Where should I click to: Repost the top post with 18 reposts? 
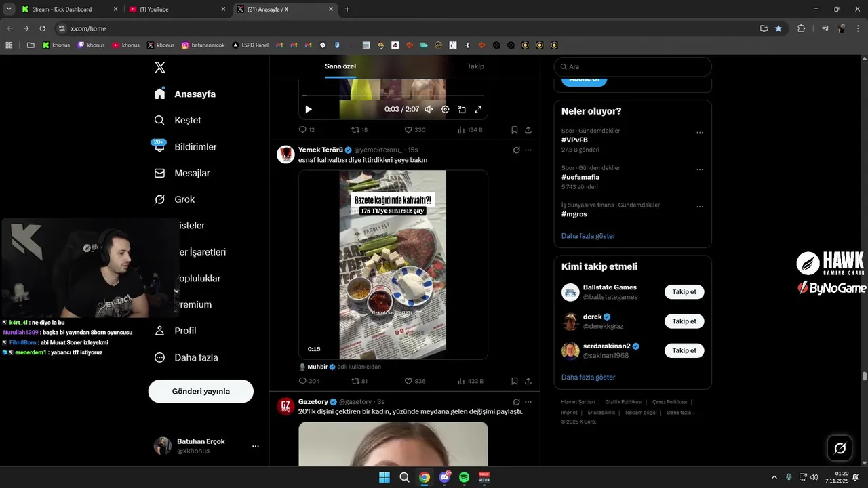point(359,129)
